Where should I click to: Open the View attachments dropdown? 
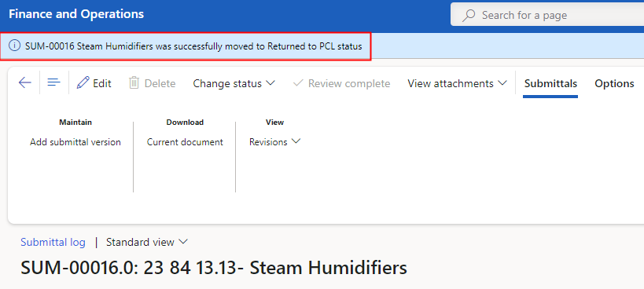coord(457,83)
